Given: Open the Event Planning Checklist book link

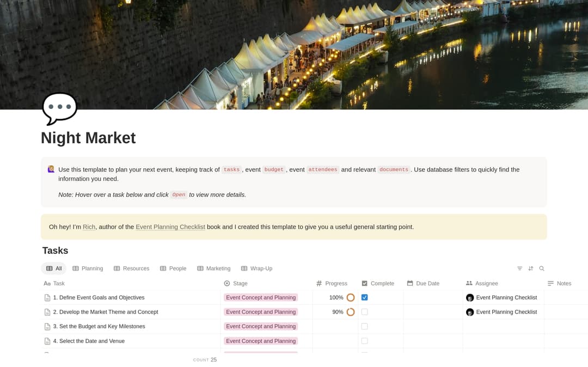Looking at the screenshot, I should coord(170,227).
